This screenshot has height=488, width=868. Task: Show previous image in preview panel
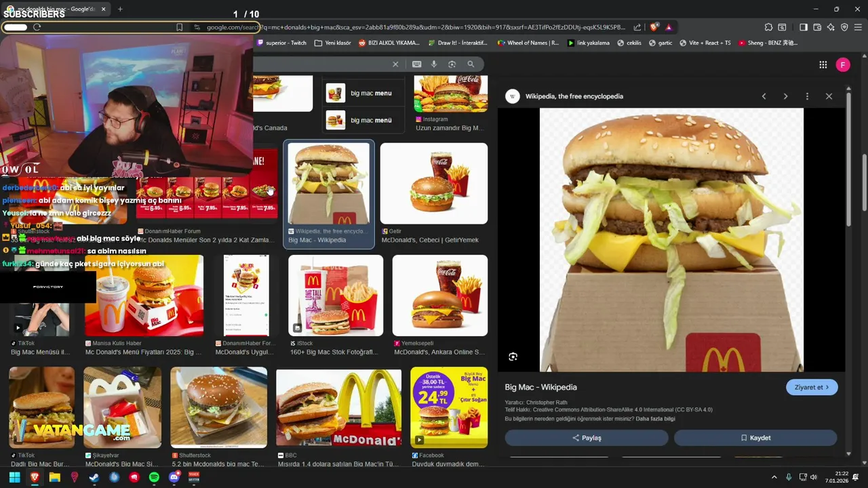[x=764, y=96]
